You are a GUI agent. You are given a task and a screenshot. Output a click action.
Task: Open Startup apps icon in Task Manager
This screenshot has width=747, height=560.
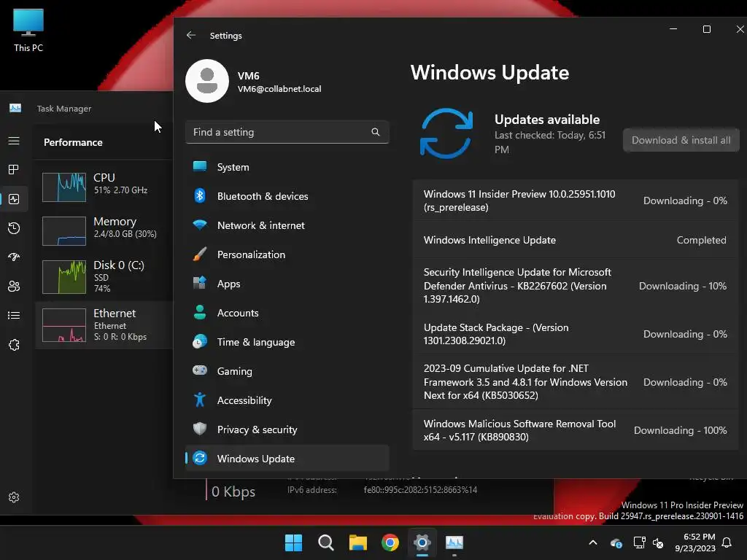tap(14, 257)
